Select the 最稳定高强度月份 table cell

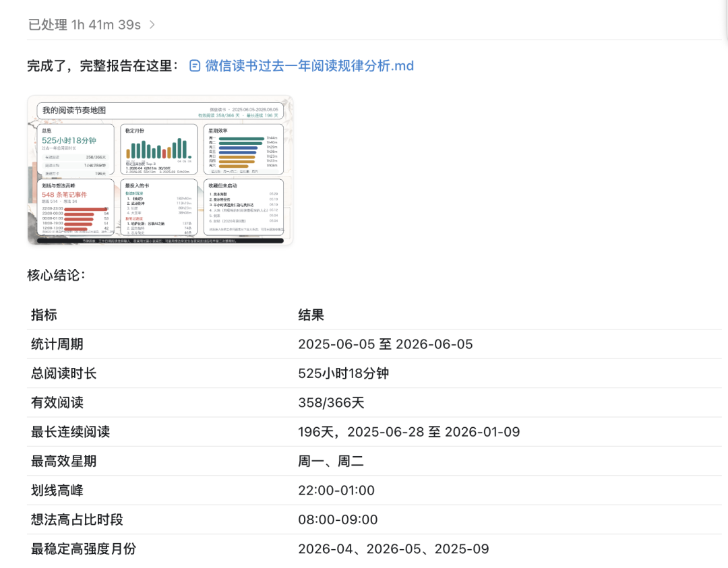(x=84, y=549)
